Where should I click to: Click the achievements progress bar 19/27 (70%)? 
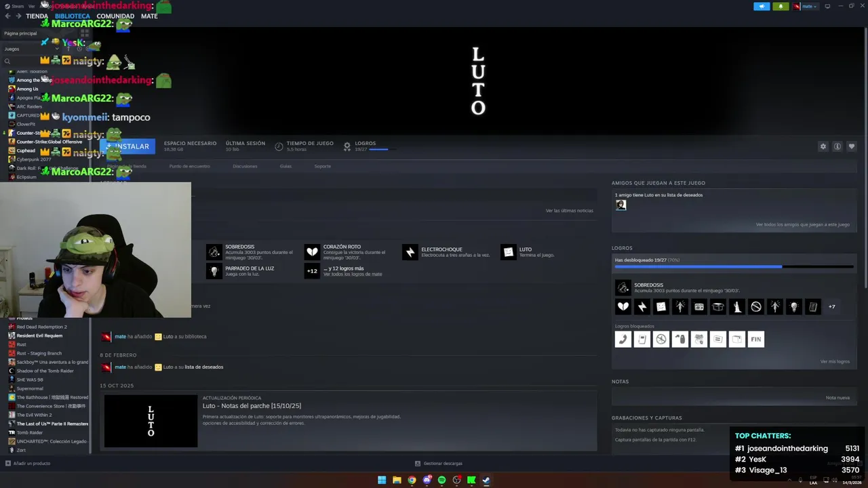coord(735,267)
